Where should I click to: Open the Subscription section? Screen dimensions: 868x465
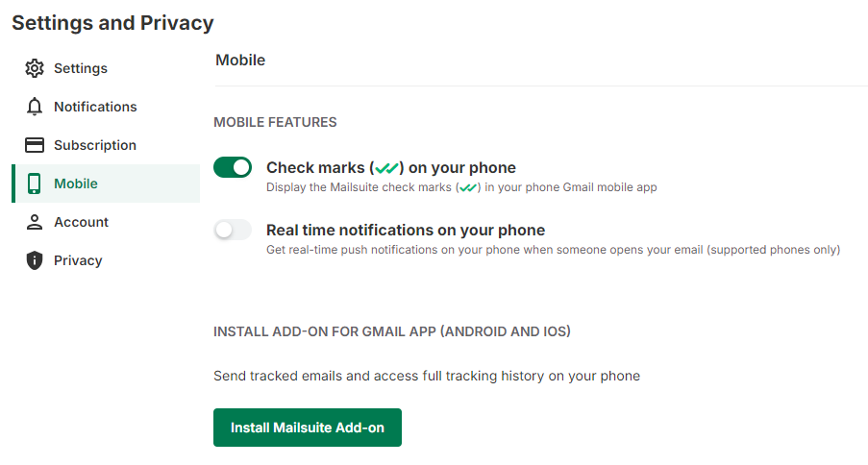95,145
